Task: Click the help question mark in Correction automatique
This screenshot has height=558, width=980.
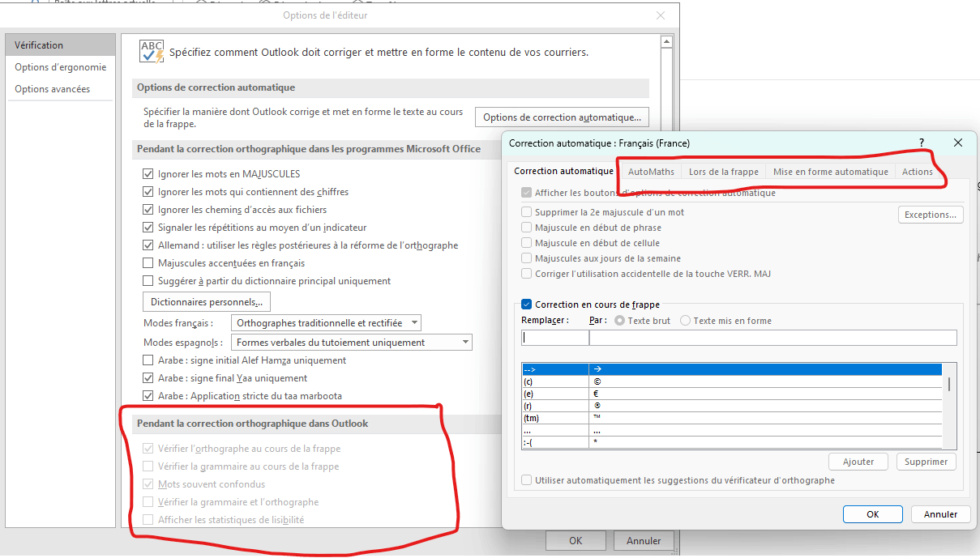Action: pos(921,143)
